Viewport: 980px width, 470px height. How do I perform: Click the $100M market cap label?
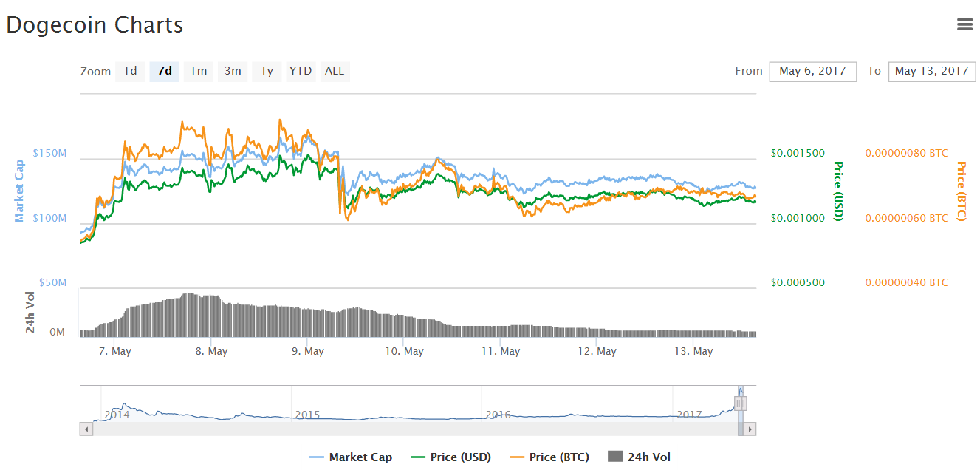(50, 218)
